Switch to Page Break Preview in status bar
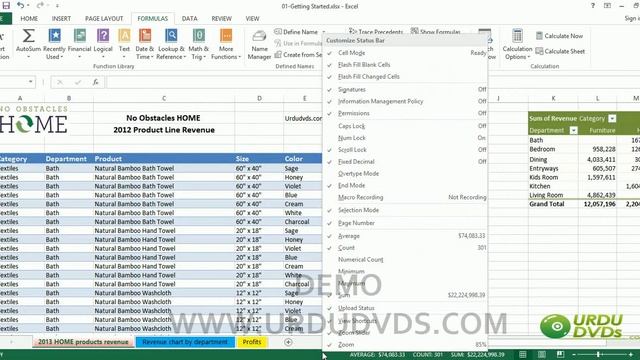640x360 pixels. (x=560, y=354)
